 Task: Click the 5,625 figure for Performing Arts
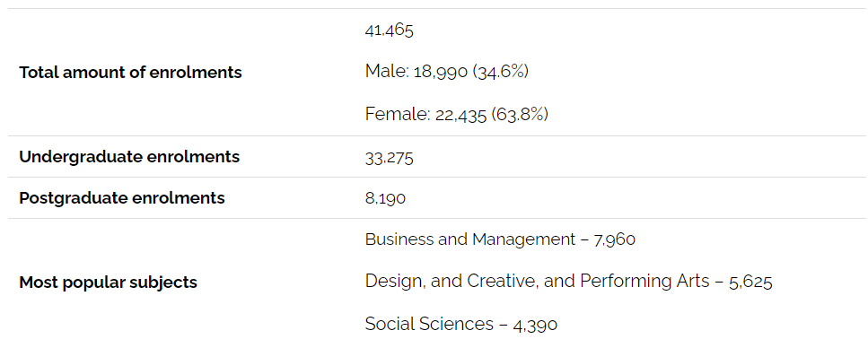750,283
